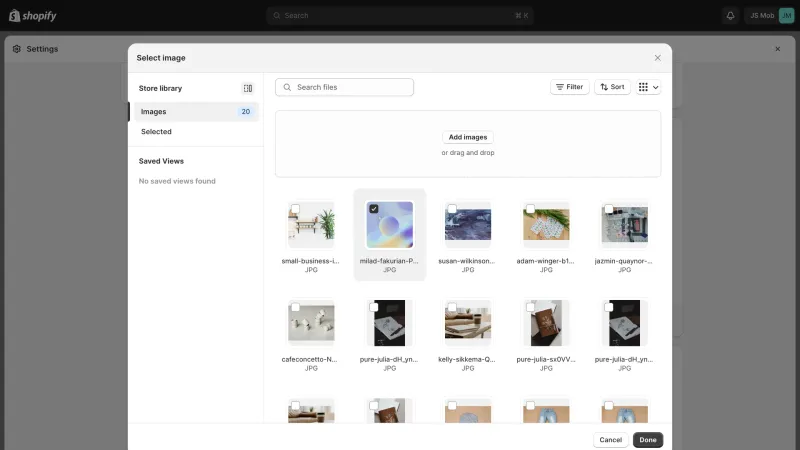Click the No saved views found text
800x450 pixels.
[x=177, y=181]
